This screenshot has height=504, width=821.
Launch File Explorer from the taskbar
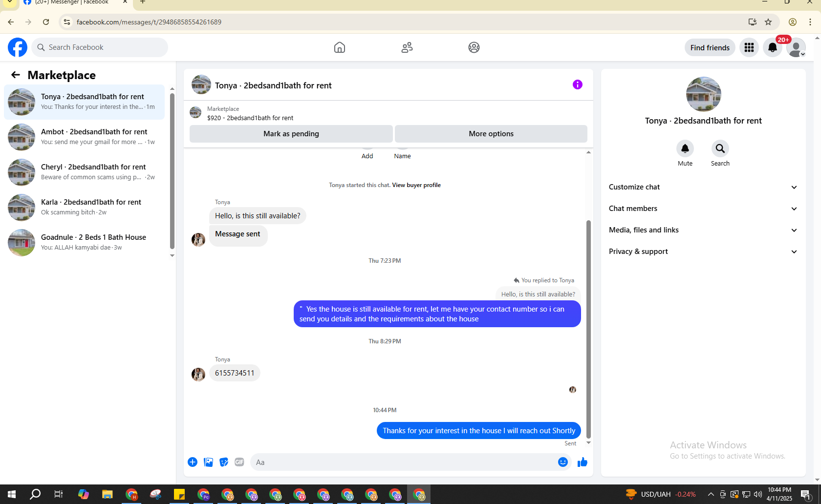click(107, 494)
